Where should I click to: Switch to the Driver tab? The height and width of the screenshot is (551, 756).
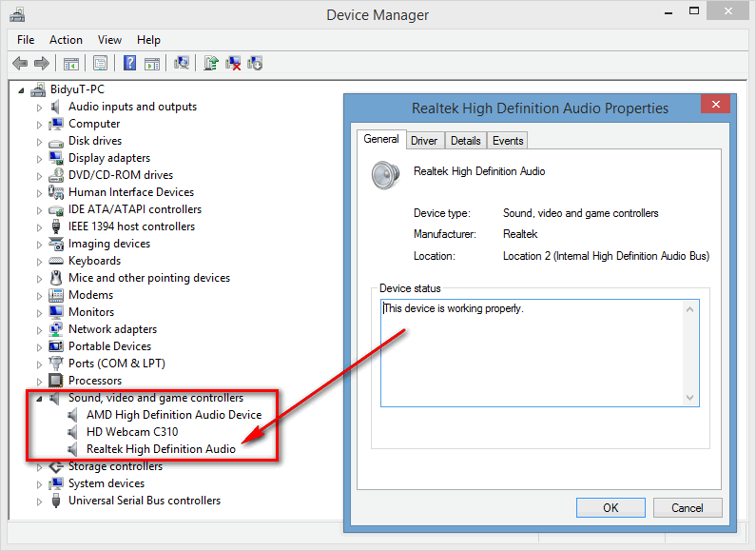[424, 141]
